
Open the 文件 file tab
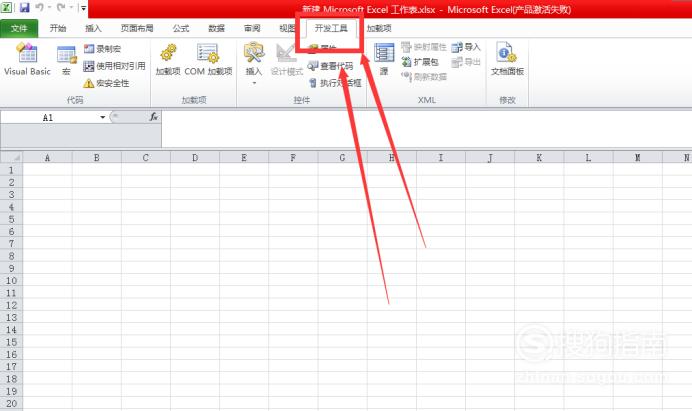(x=19, y=28)
